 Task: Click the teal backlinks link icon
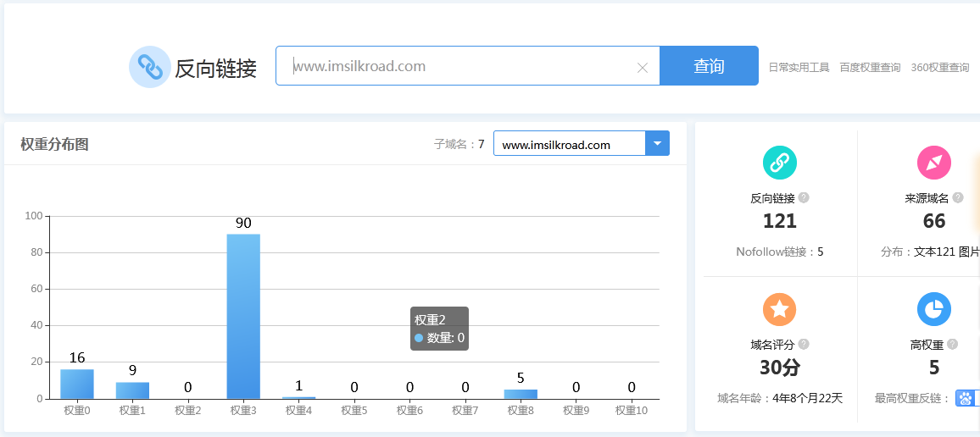tap(779, 163)
